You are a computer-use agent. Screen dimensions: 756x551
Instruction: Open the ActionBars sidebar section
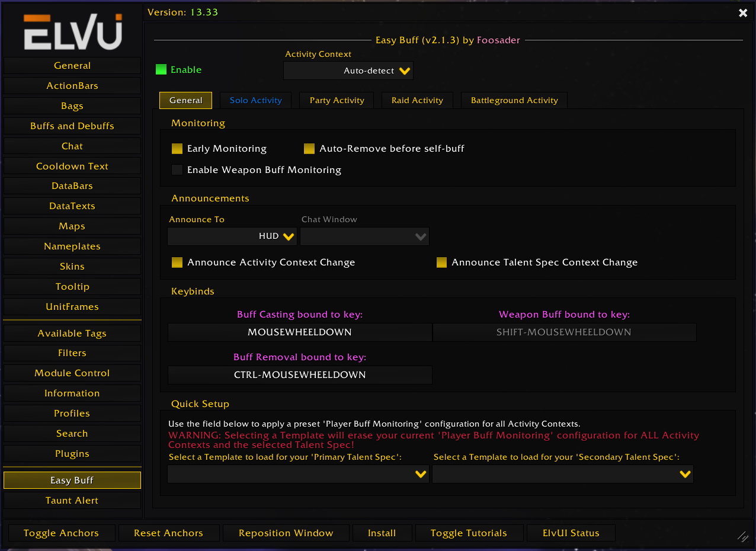pos(72,86)
